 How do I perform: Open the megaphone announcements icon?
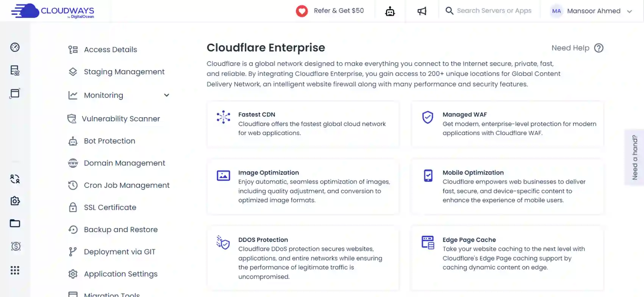pos(422,11)
